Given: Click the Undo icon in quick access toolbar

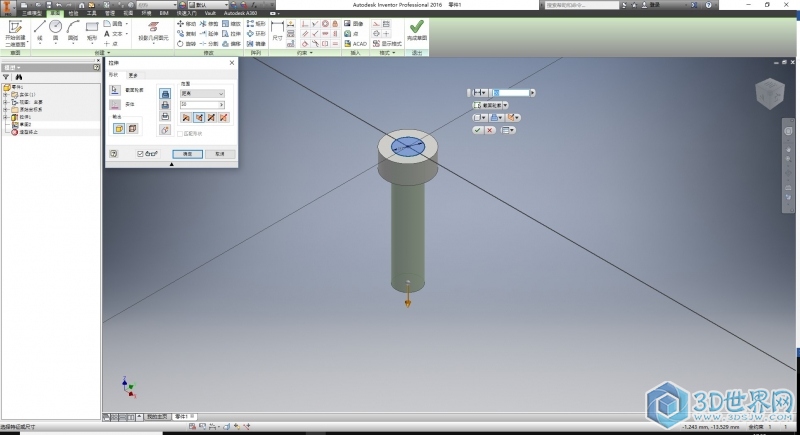Looking at the screenshot, I should point(59,5).
